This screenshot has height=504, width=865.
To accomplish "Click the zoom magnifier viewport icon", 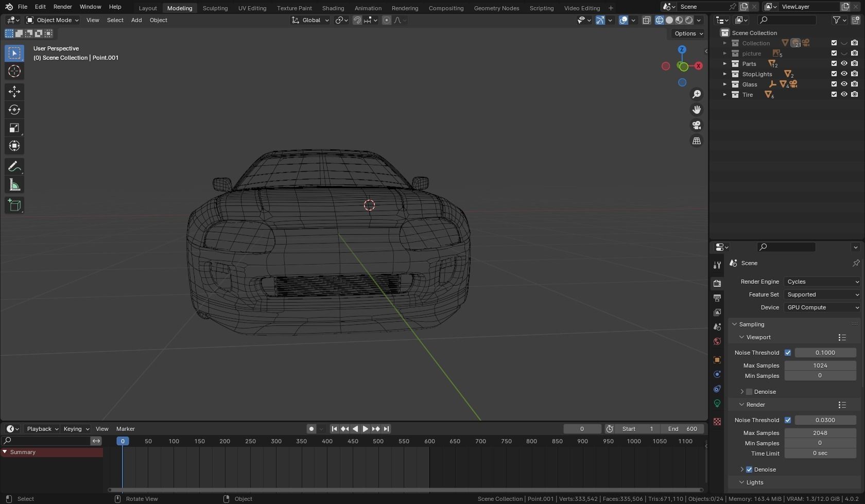I will click(x=697, y=94).
